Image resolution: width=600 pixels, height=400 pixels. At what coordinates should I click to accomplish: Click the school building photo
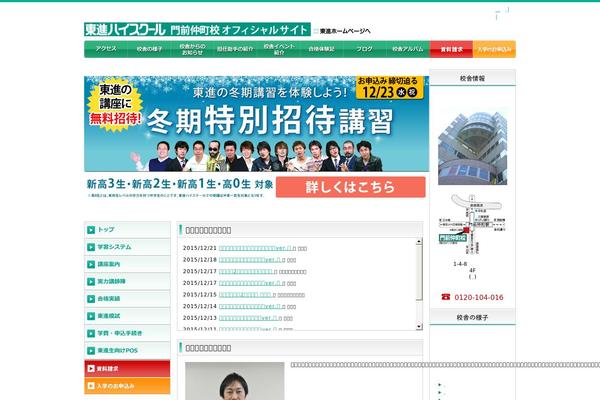point(473,148)
